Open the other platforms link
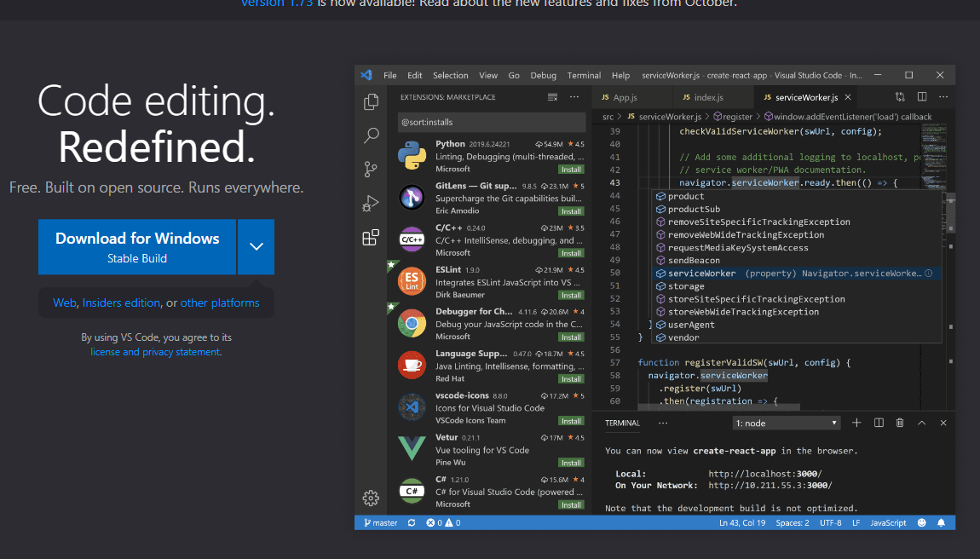Image resolution: width=980 pixels, height=559 pixels. pos(219,303)
